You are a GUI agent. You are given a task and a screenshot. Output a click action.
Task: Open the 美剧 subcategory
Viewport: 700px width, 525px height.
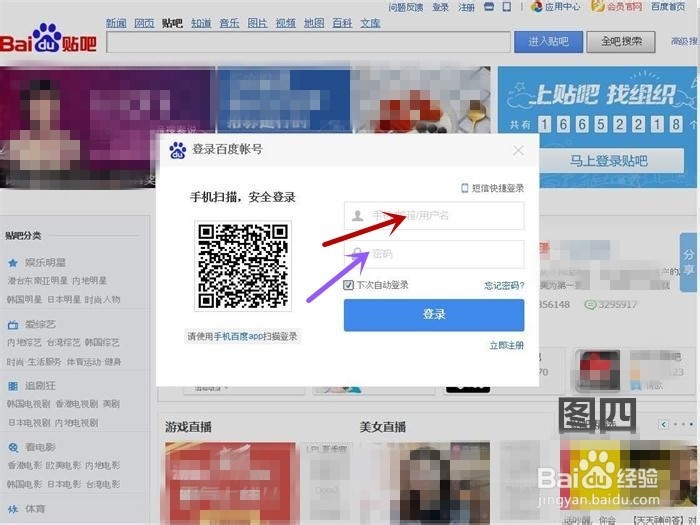click(x=111, y=404)
